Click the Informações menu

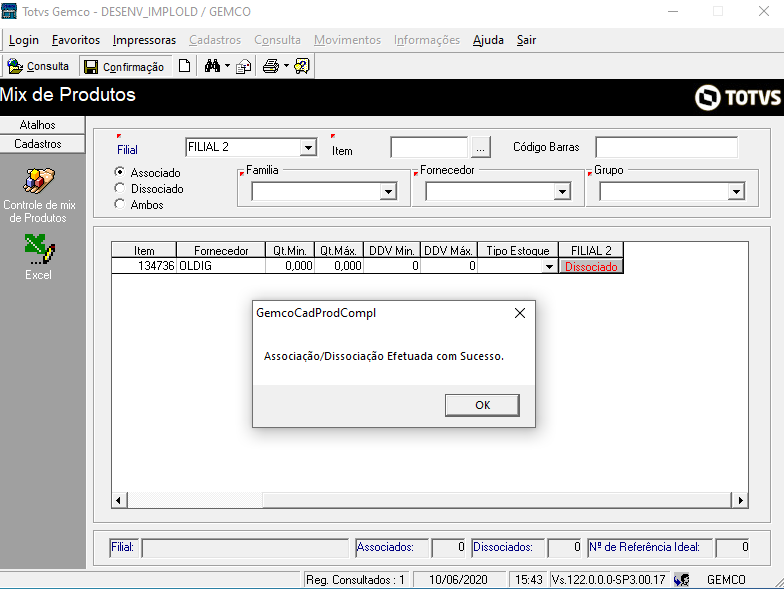[427, 40]
